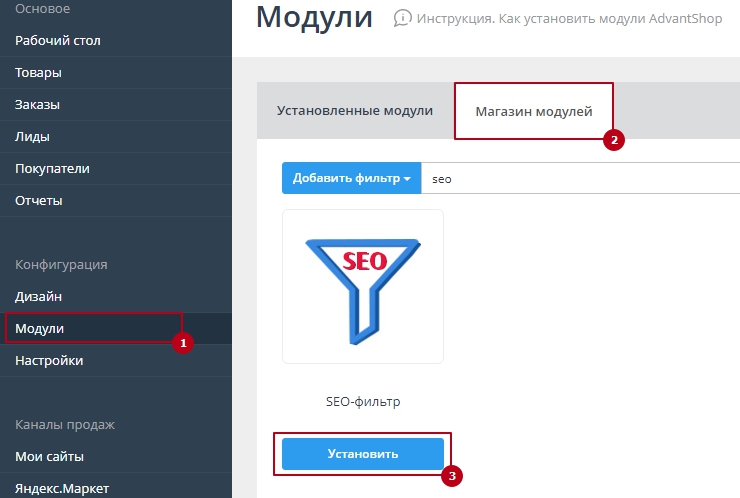740x498 pixels.
Task: Open Рабочий стол in the sidebar
Action: (58, 41)
